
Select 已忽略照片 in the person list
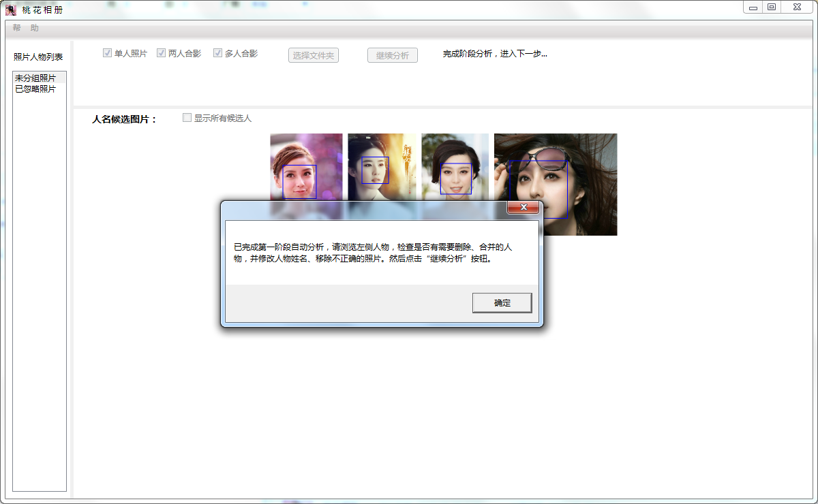click(x=39, y=89)
